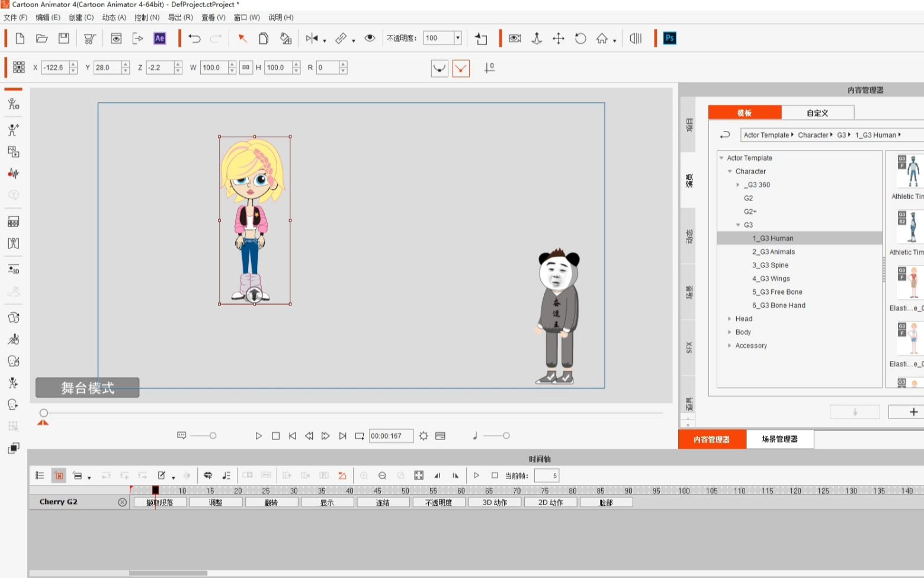Image resolution: width=924 pixels, height=578 pixels.
Task: Select the camera record tool icon
Action: click(x=515, y=39)
